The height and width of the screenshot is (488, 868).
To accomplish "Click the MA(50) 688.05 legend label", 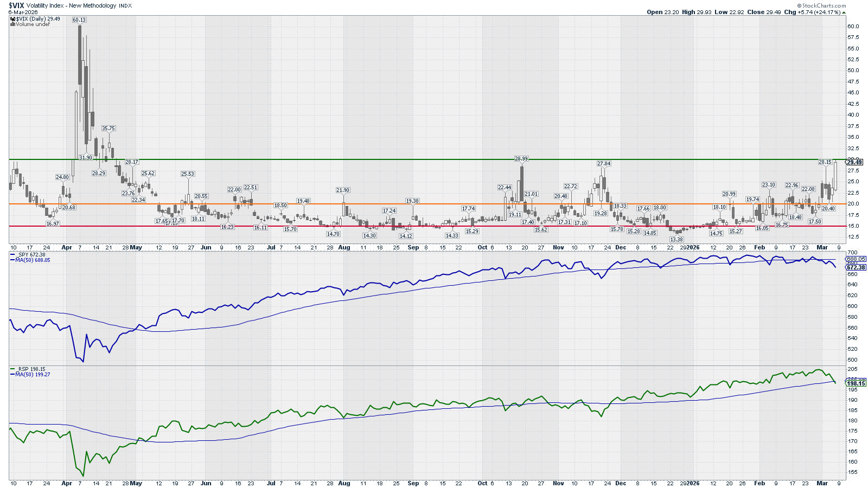I will (x=33, y=260).
